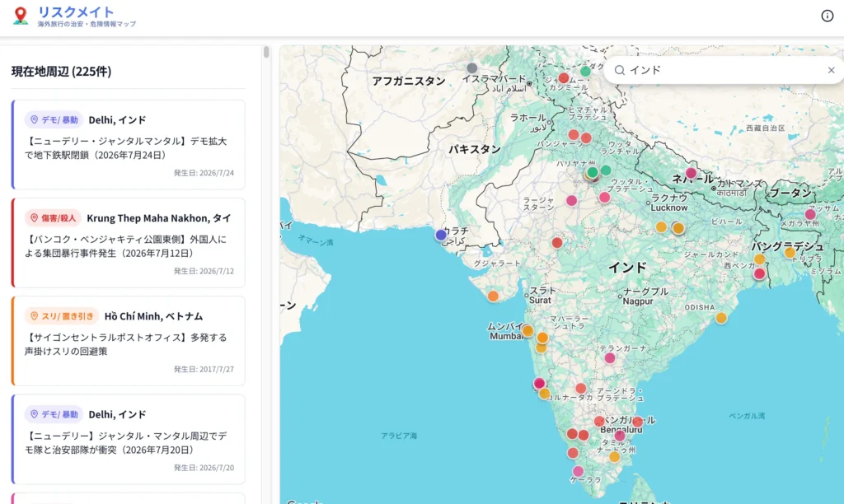Open the Delhi demo card dated 2026/7/24
This screenshot has height=504, width=844.
pyautogui.click(x=128, y=144)
